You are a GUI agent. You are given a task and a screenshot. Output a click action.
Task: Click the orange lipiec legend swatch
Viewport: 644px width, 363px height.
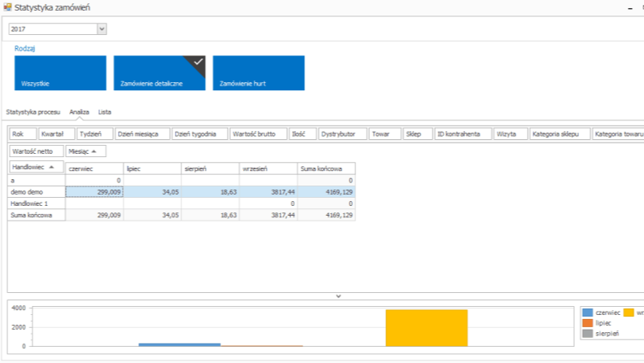(588, 323)
